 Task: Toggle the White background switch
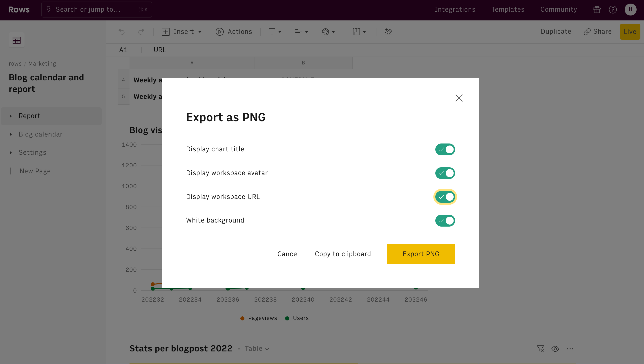pos(445,221)
